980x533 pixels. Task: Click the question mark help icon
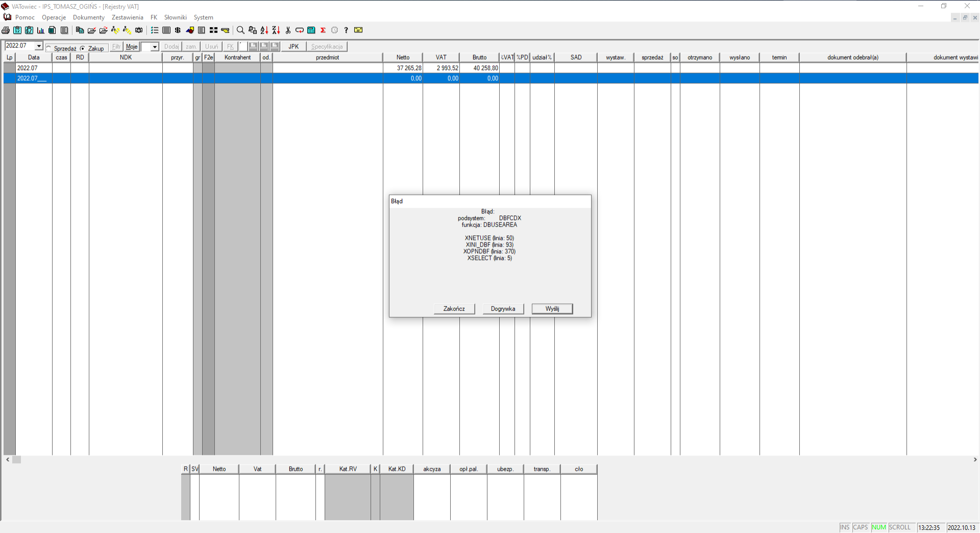(x=346, y=30)
